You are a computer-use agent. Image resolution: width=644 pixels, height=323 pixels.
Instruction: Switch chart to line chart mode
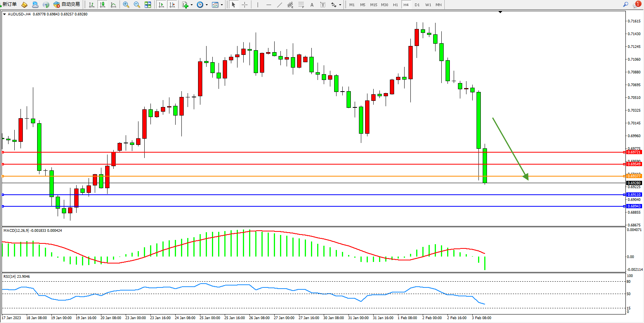point(113,5)
